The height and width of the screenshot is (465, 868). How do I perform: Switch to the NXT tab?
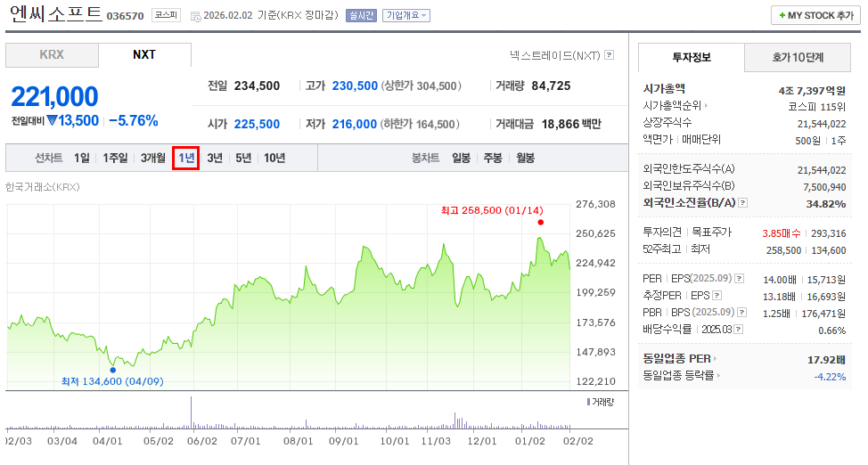[144, 55]
